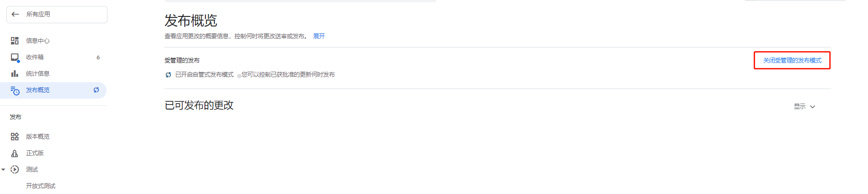This screenshot has height=194, width=868.
Task: Open the 显示 dropdown
Action: pyautogui.click(x=805, y=106)
